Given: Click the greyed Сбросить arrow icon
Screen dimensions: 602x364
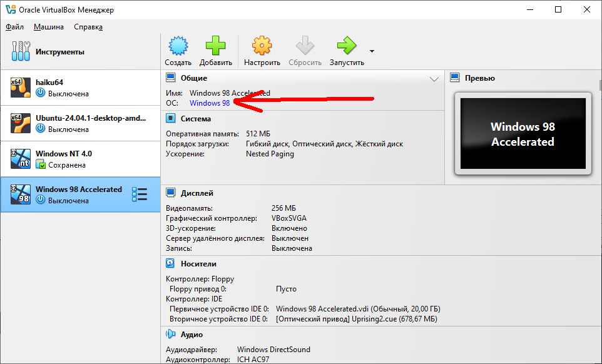Looking at the screenshot, I should [305, 46].
